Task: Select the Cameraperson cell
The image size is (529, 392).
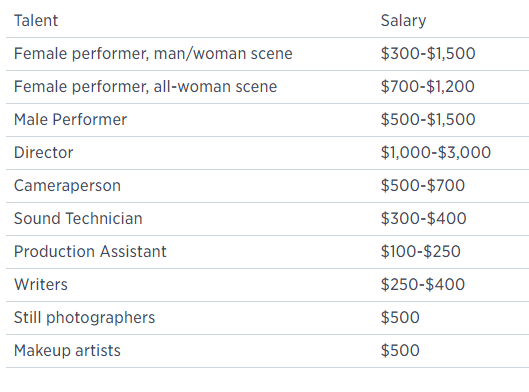Action: tap(67, 186)
